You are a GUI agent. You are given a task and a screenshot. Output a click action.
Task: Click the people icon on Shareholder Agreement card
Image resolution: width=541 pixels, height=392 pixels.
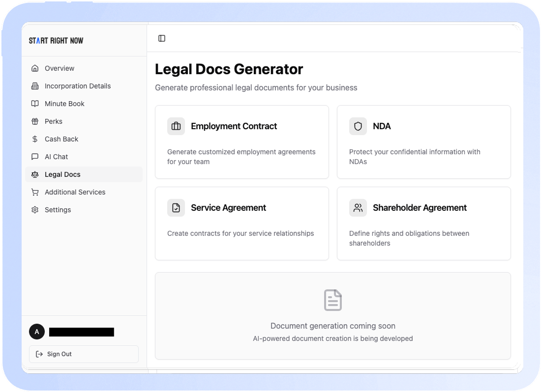358,208
